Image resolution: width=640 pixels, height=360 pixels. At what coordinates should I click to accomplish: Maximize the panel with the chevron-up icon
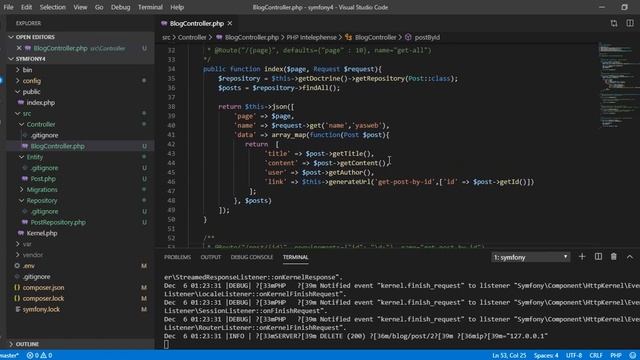(x=630, y=257)
